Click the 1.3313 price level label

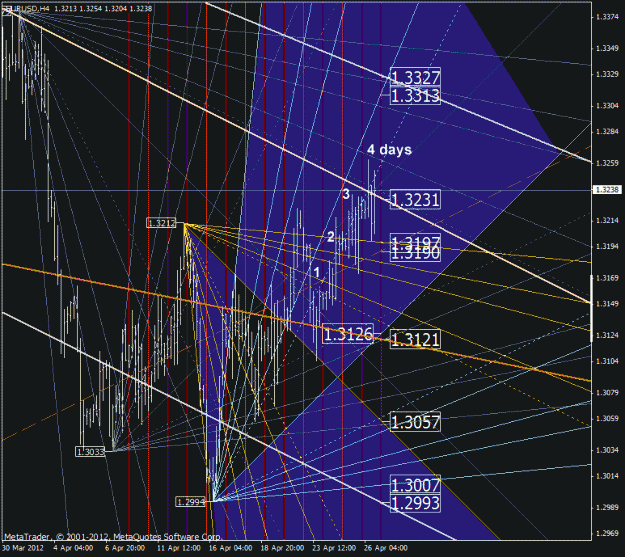pyautogui.click(x=415, y=96)
